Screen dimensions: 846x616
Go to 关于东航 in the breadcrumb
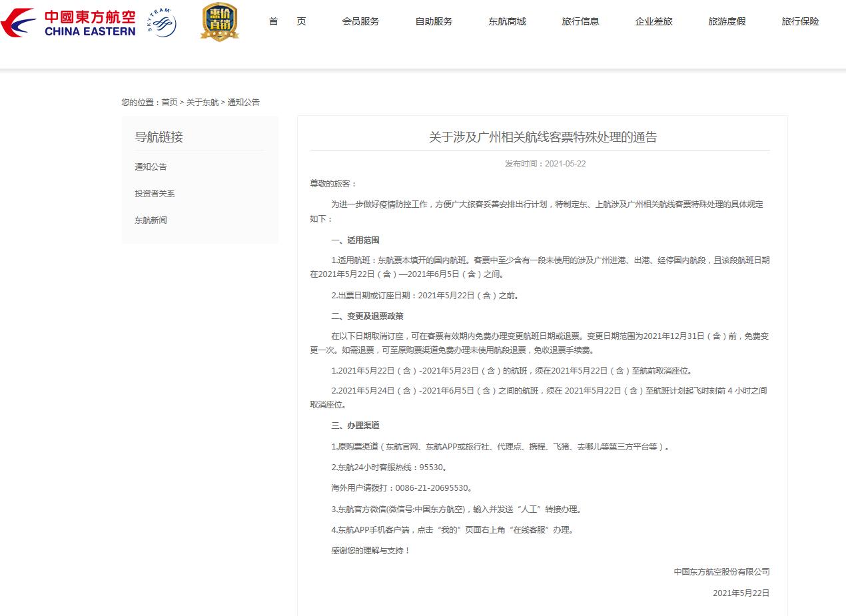click(202, 102)
